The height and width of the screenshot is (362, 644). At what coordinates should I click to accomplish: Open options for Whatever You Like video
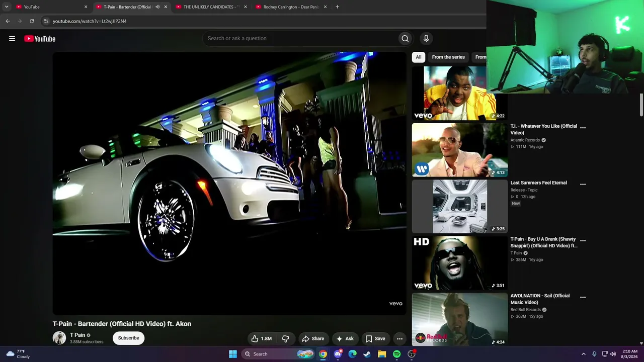[583, 128]
